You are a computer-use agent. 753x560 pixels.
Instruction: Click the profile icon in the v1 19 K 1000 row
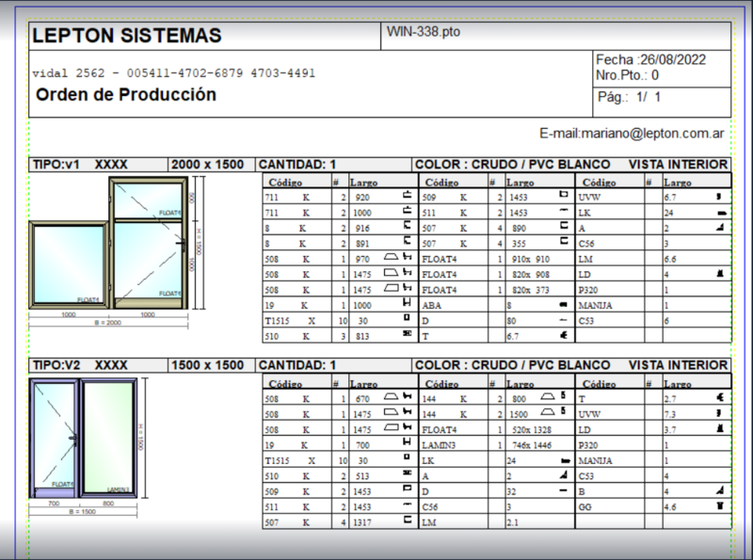[407, 302]
